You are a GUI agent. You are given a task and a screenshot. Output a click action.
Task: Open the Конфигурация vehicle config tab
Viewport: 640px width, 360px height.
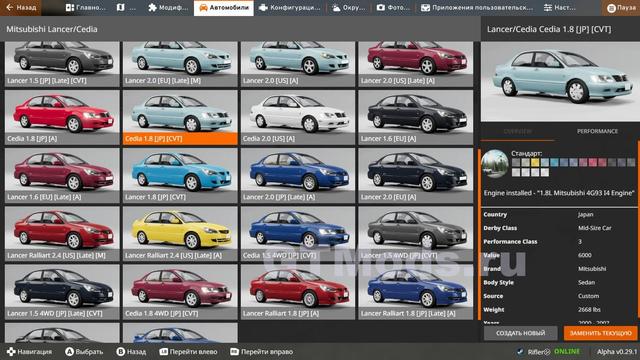[x=290, y=8]
